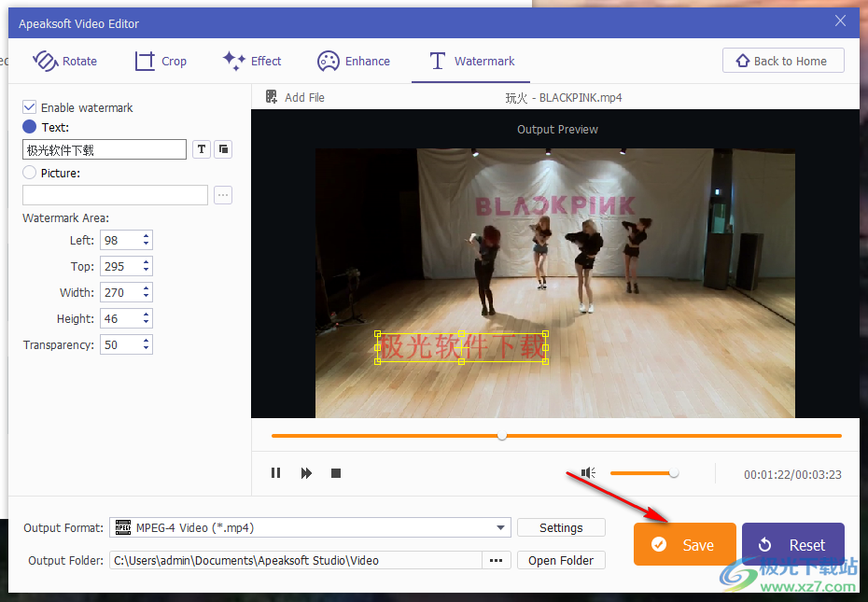Click the Output Folder path field

(x=296, y=560)
